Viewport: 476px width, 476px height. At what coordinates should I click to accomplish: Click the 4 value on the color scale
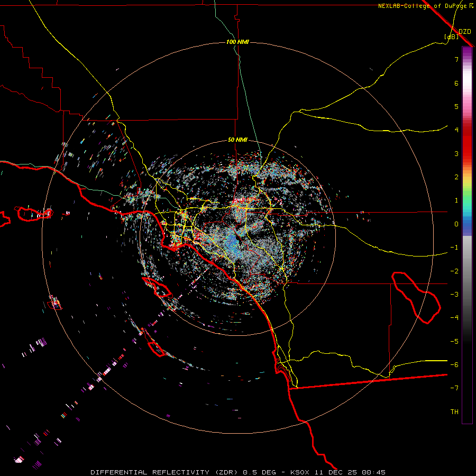[456, 130]
